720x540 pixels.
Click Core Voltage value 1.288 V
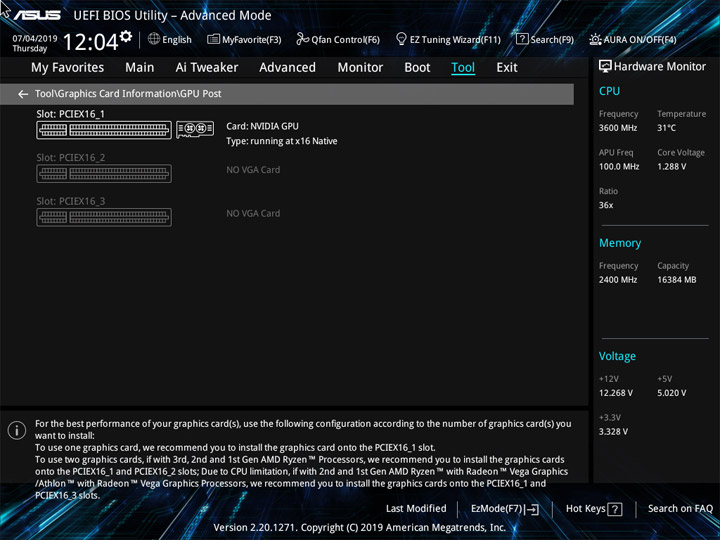click(671, 167)
